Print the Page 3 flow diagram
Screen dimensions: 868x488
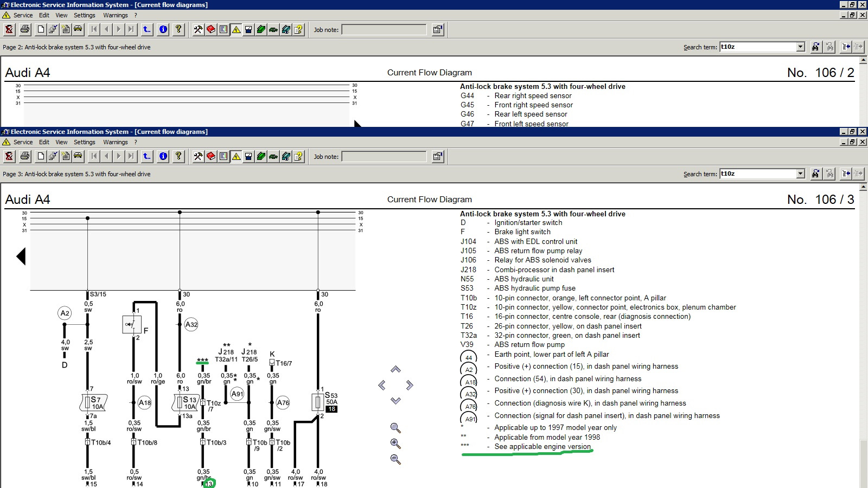coord(25,157)
